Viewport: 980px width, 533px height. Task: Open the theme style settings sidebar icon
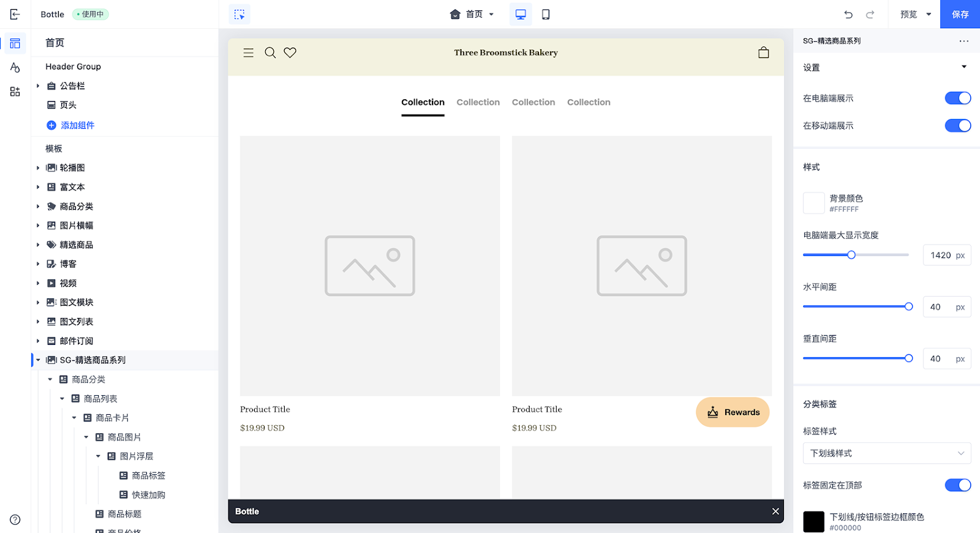(x=15, y=67)
